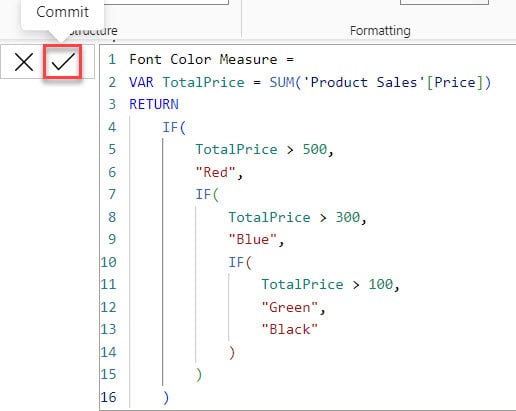The width and height of the screenshot is (516, 411).
Task: Click the "Green" string value
Action: [290, 307]
